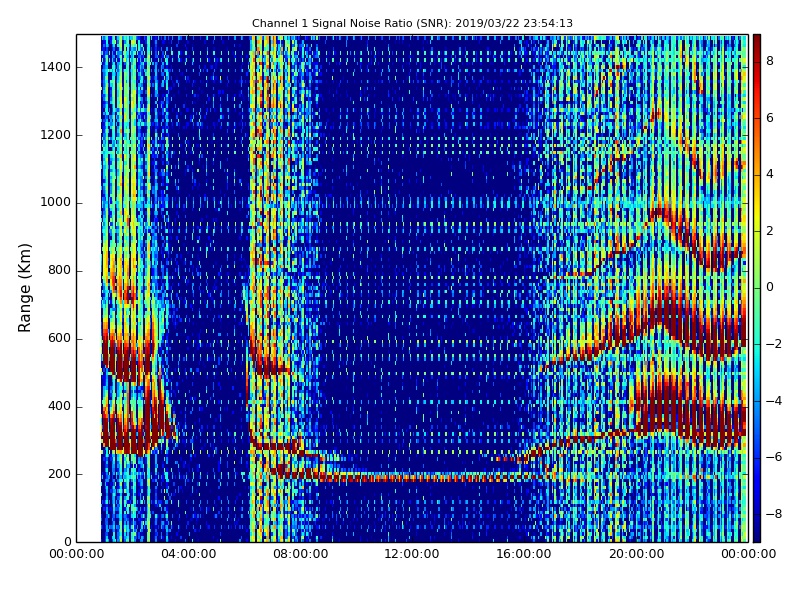Click the colorbar label 2

(770, 231)
